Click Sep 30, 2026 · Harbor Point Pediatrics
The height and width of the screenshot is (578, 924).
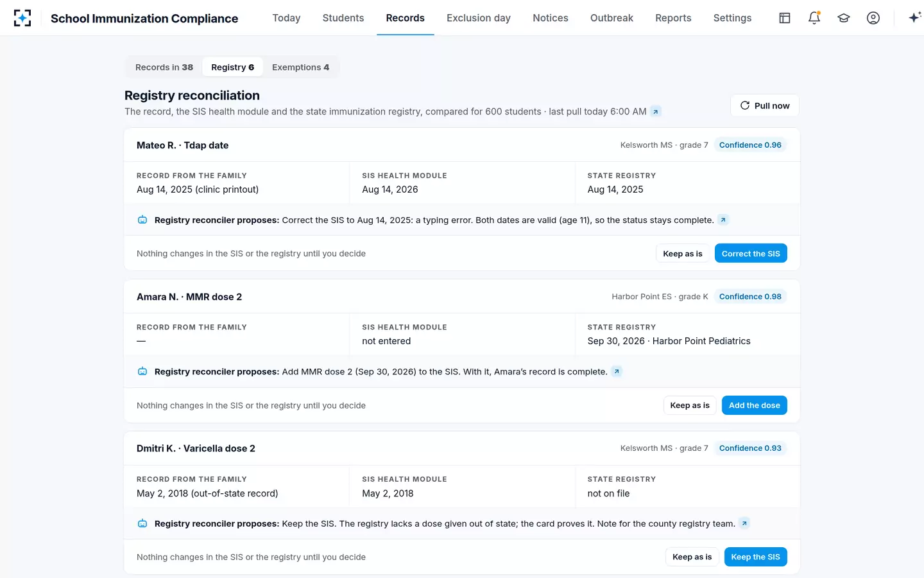click(x=669, y=341)
